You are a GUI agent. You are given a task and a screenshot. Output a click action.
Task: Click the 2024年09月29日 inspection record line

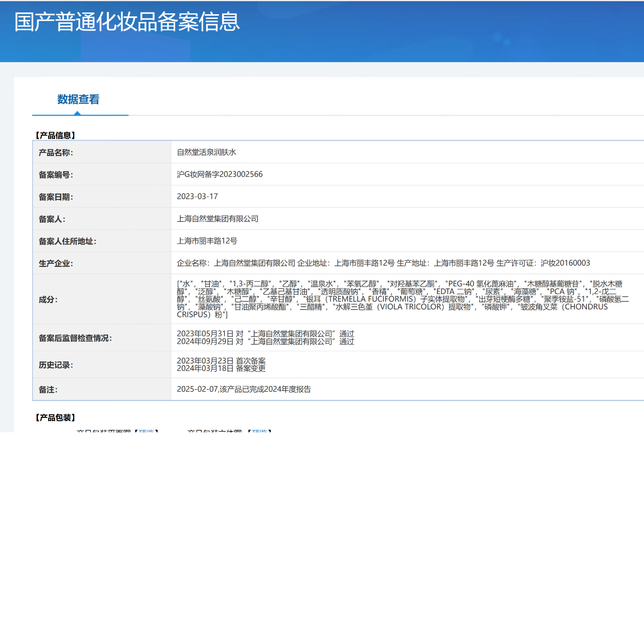(265, 341)
